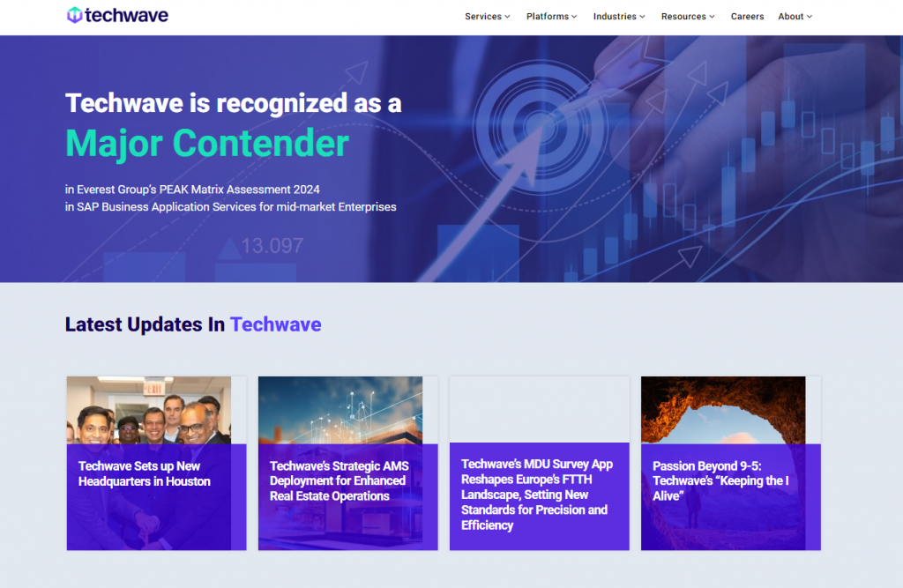Open the About menu
This screenshot has height=588, width=903.
[791, 17]
